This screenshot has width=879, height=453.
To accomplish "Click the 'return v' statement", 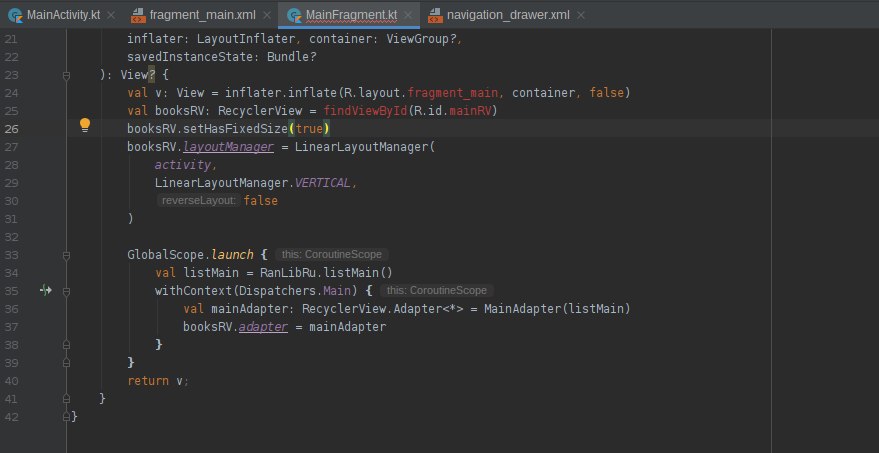I will pos(155,381).
